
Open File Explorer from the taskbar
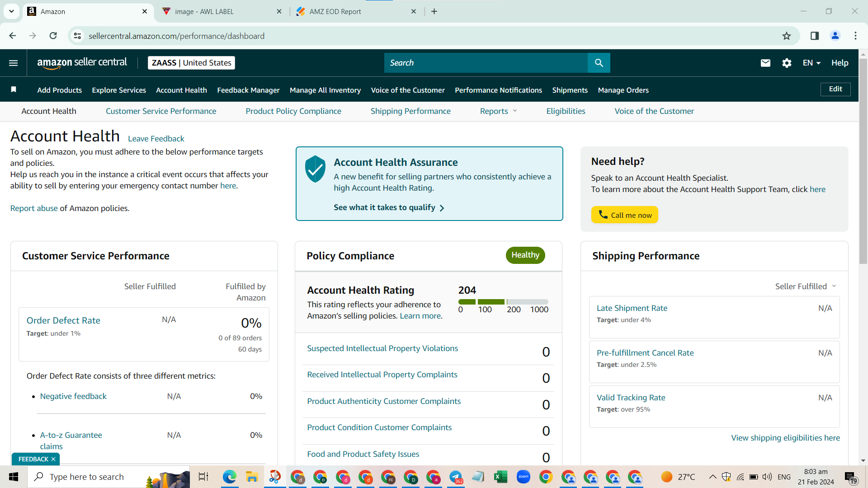point(252,477)
